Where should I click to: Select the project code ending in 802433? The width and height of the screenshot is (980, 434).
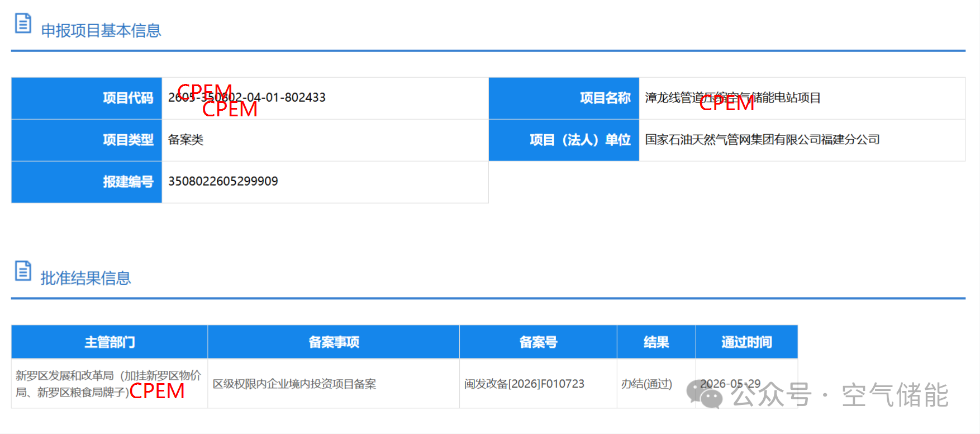click(x=247, y=97)
